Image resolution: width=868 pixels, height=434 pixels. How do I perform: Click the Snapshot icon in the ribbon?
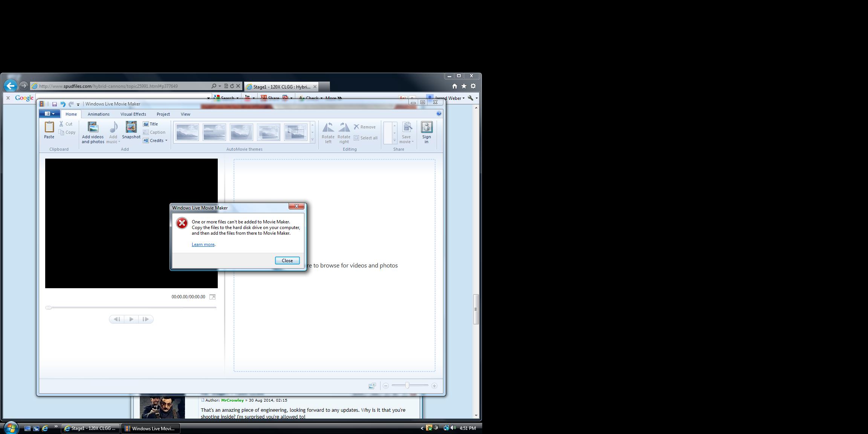(x=131, y=127)
